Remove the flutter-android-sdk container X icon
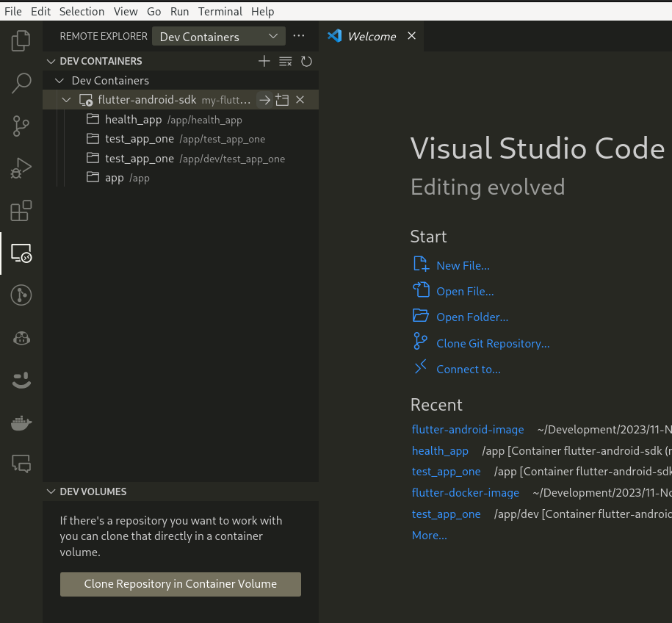 point(300,100)
